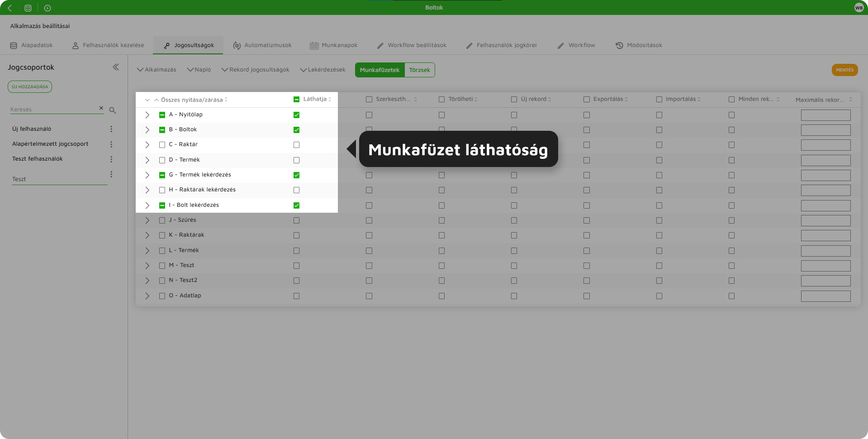Viewport: 868px width, 439px height.
Task: Open options menu for Alapértelmezett jogcsoport
Action: [x=111, y=144]
